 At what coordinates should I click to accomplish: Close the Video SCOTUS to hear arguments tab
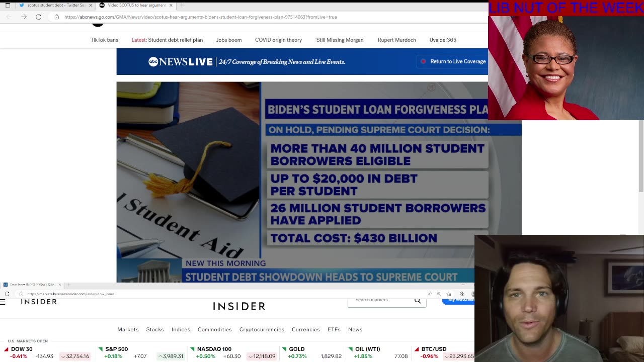[x=171, y=5]
